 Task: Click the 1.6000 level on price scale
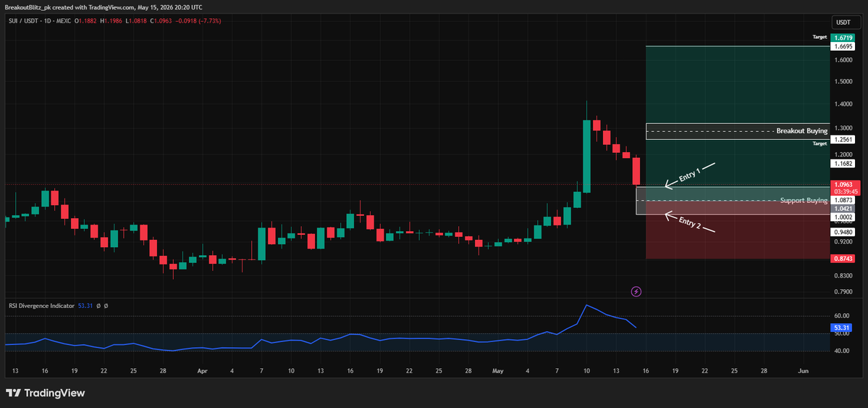click(x=843, y=60)
